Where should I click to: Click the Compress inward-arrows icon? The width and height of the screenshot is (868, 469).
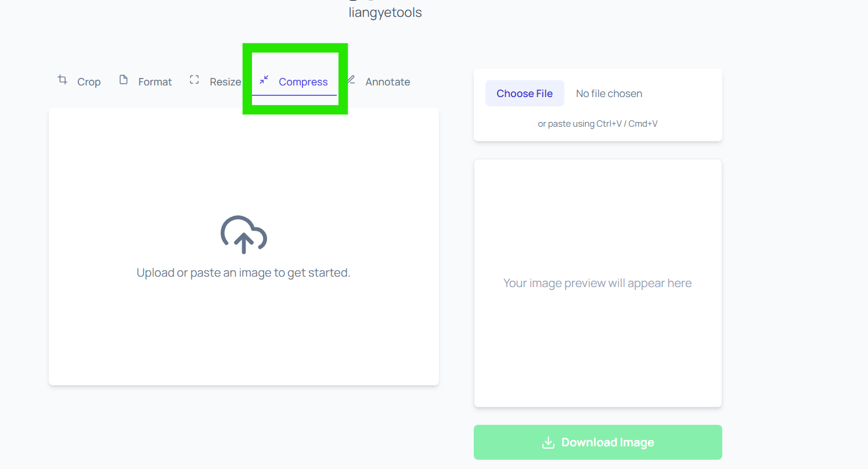pos(265,81)
